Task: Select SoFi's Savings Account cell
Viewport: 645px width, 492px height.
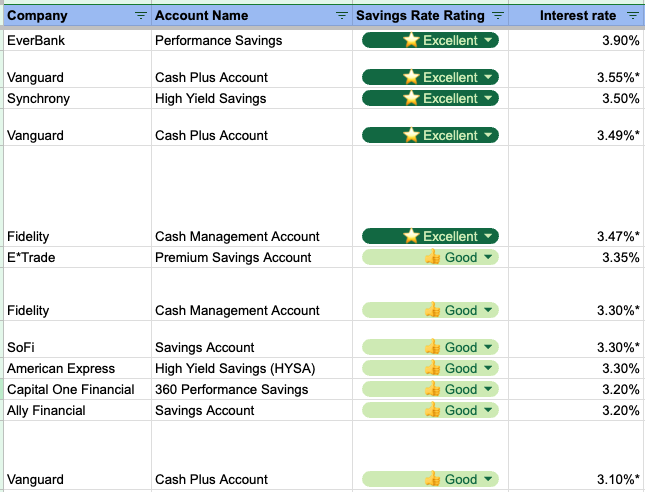Action: 252,339
